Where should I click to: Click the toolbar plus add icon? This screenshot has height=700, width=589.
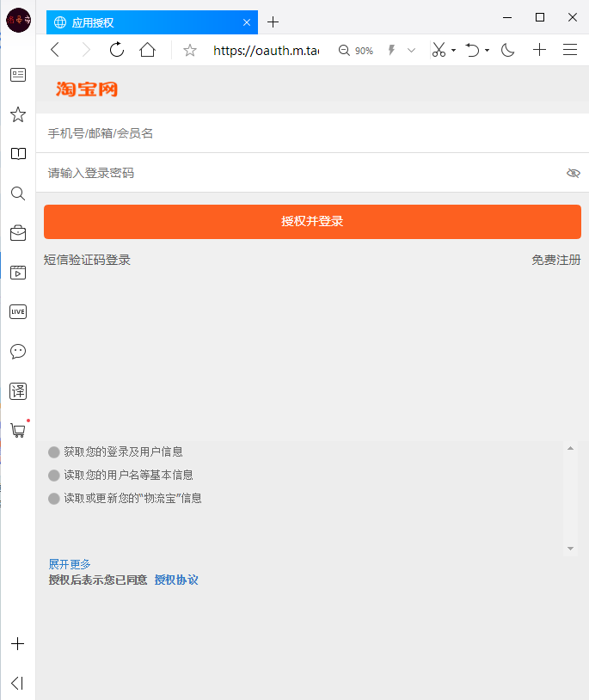[x=539, y=50]
